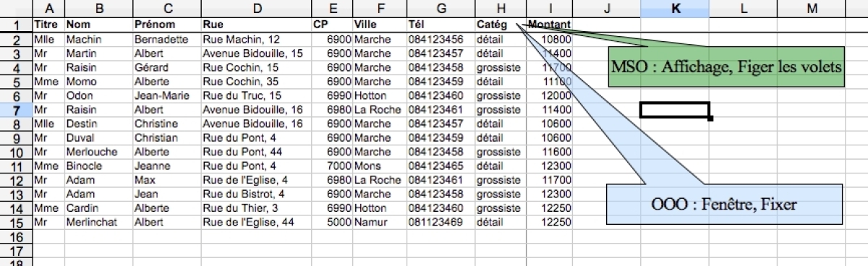Select amount 12250 in row 14
This screenshot has width=868, height=266.
(549, 207)
